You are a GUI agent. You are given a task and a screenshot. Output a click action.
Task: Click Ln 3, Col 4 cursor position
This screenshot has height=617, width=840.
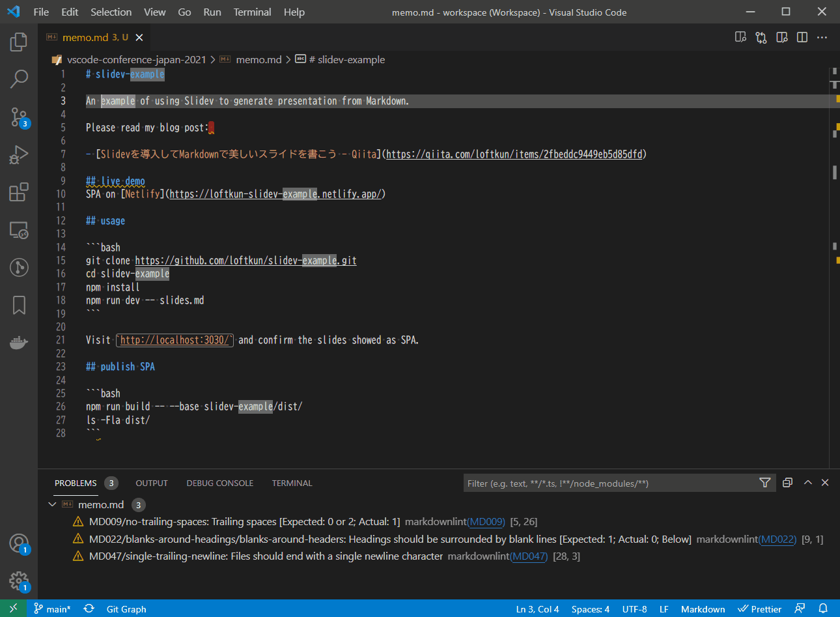537,609
